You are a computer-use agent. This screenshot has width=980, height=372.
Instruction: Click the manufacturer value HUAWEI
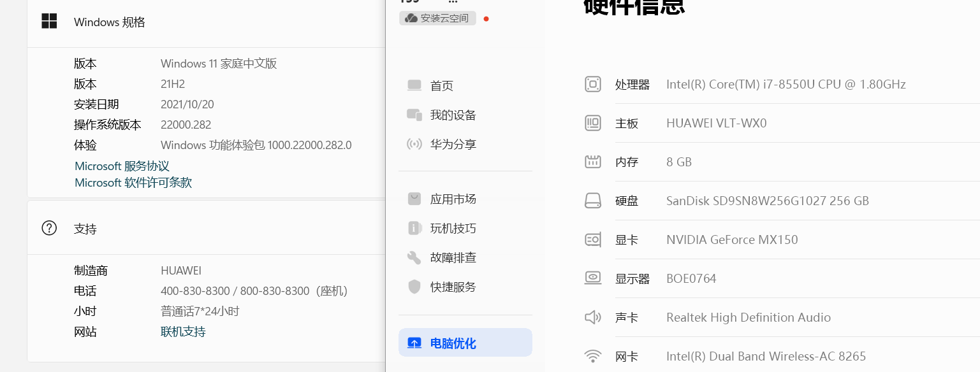pos(181,271)
